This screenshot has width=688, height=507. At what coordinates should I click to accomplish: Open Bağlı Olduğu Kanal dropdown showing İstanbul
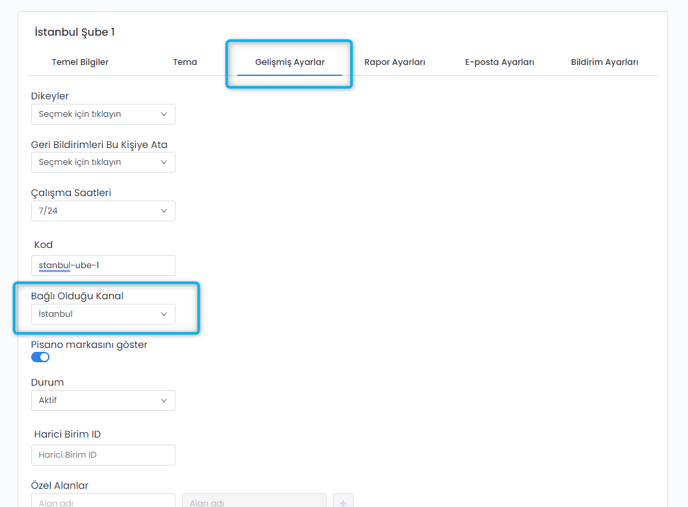coord(103,314)
